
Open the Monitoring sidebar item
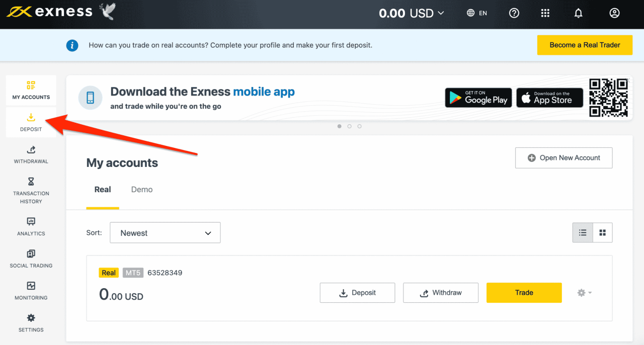[31, 290]
